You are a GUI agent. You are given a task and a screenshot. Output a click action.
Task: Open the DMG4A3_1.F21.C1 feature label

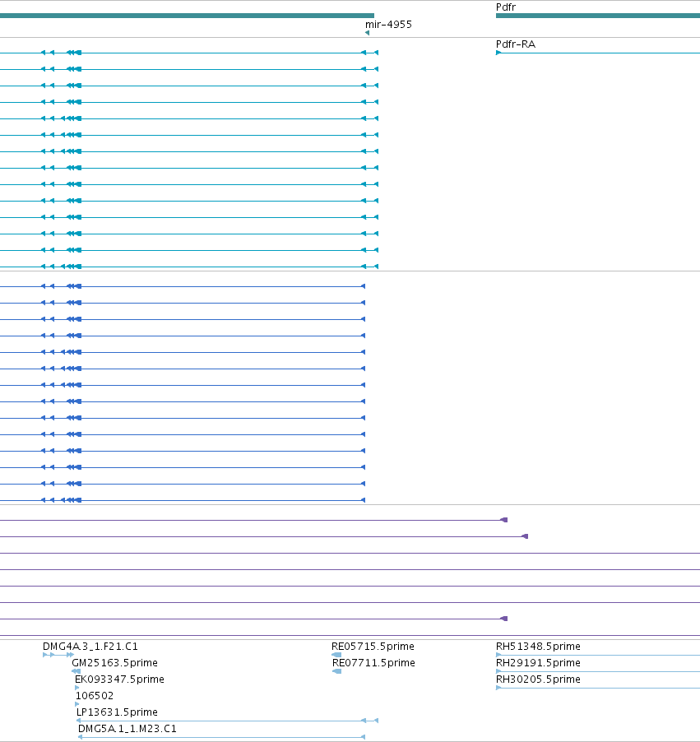(x=90, y=647)
